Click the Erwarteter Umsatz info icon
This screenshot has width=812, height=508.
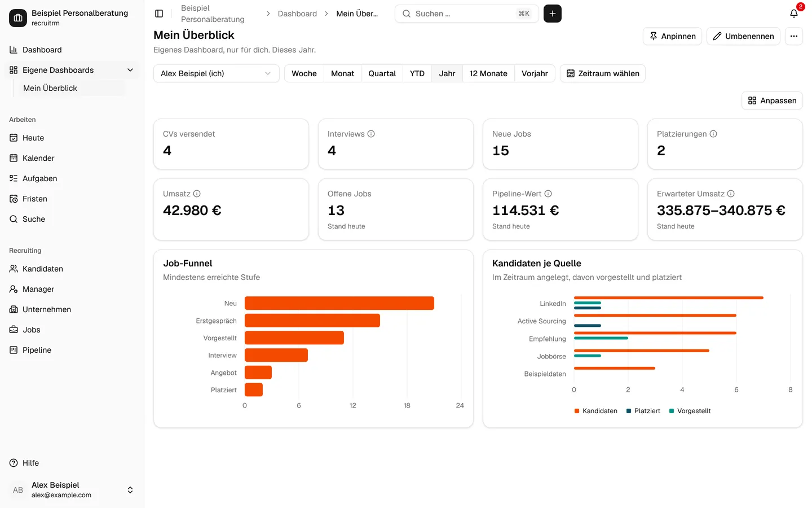tap(731, 194)
